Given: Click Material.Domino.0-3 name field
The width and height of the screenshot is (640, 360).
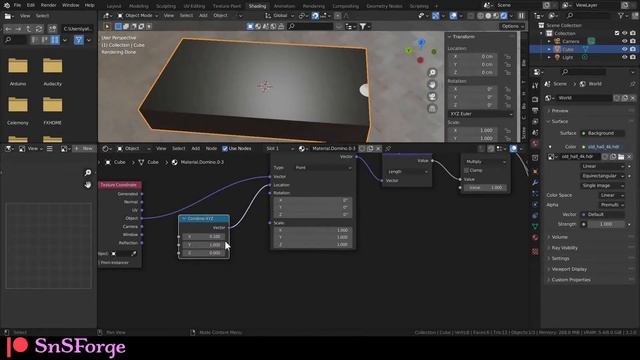Looking at the screenshot, I should coord(334,149).
